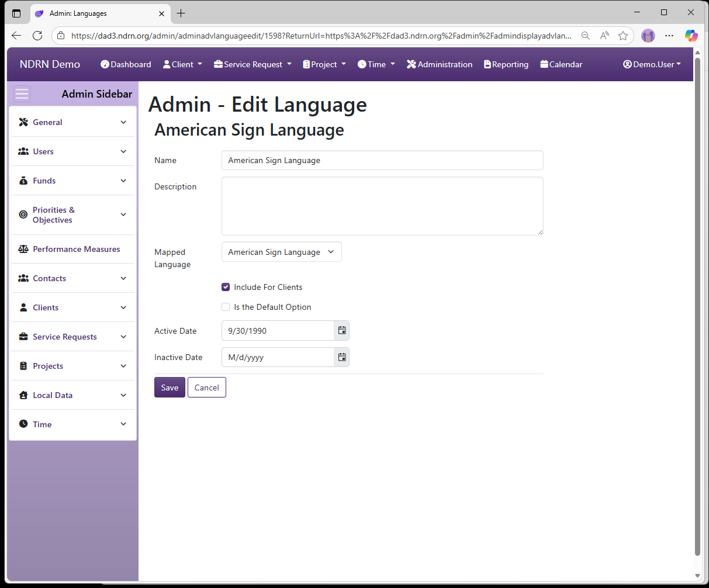This screenshot has height=588, width=709.
Task: Expand the Time sidebar section
Action: click(x=123, y=424)
